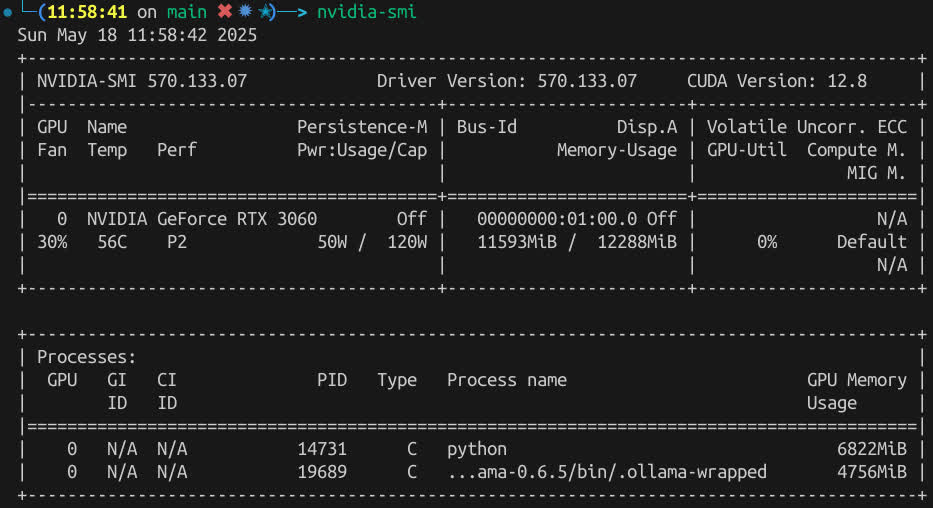
Task: Click the power cap '120W'
Action: (407, 242)
